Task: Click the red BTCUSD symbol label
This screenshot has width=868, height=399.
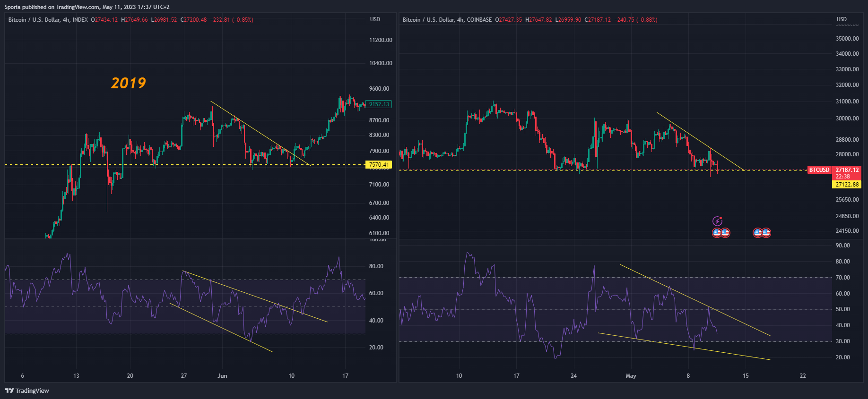Action: coord(819,170)
